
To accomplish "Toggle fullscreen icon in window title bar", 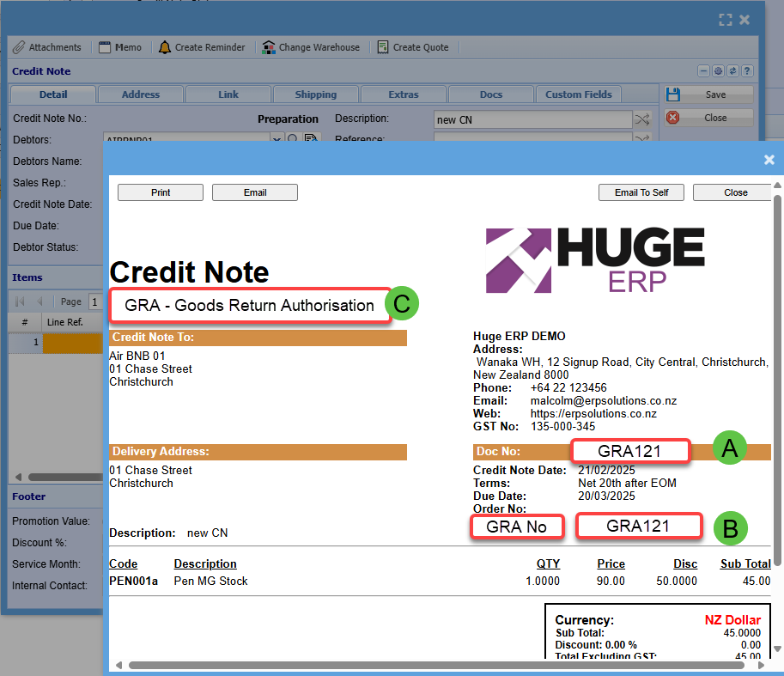I will 725,20.
